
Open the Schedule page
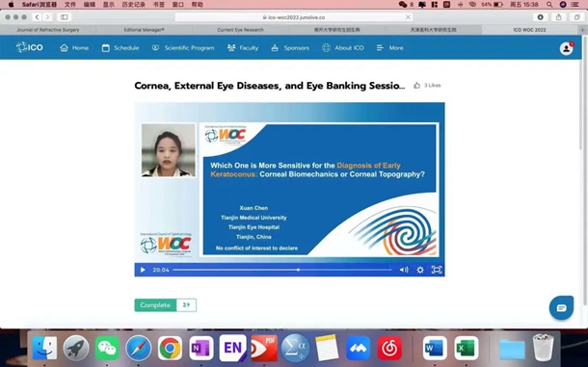(120, 48)
